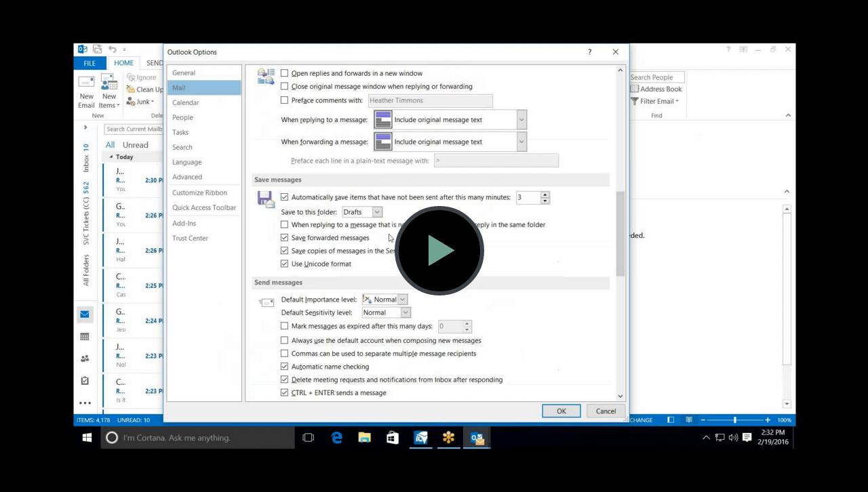Click the zoom slider handle in status bar
This screenshot has height=492, width=868.
click(x=735, y=420)
